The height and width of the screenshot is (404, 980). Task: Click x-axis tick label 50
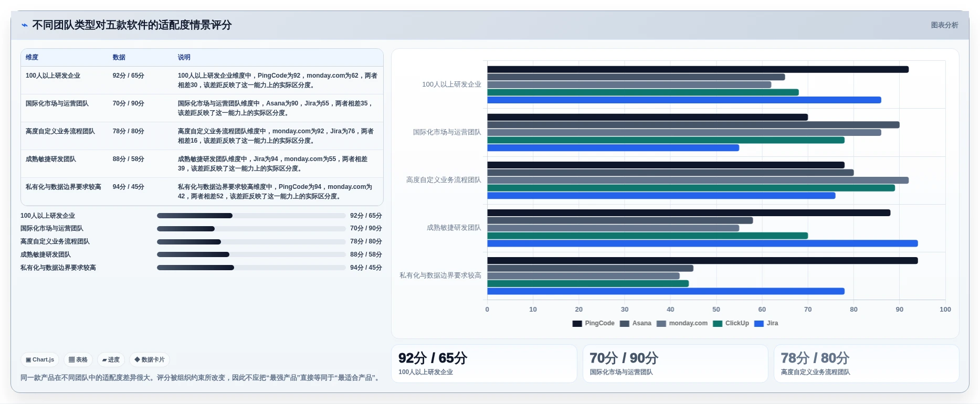click(x=716, y=310)
